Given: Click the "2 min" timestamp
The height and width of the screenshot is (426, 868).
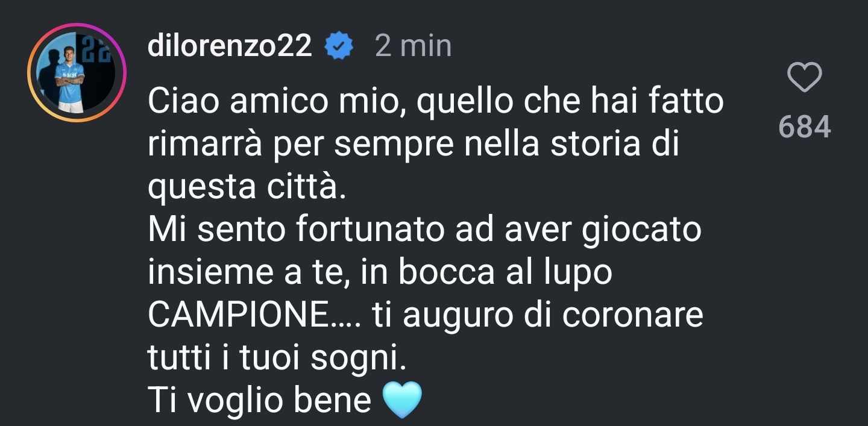Looking at the screenshot, I should pos(413,46).
